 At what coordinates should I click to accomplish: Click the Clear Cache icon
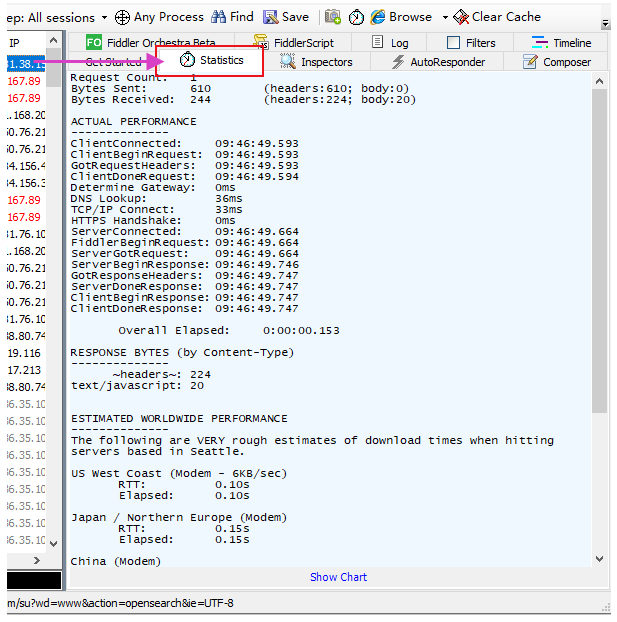[461, 17]
